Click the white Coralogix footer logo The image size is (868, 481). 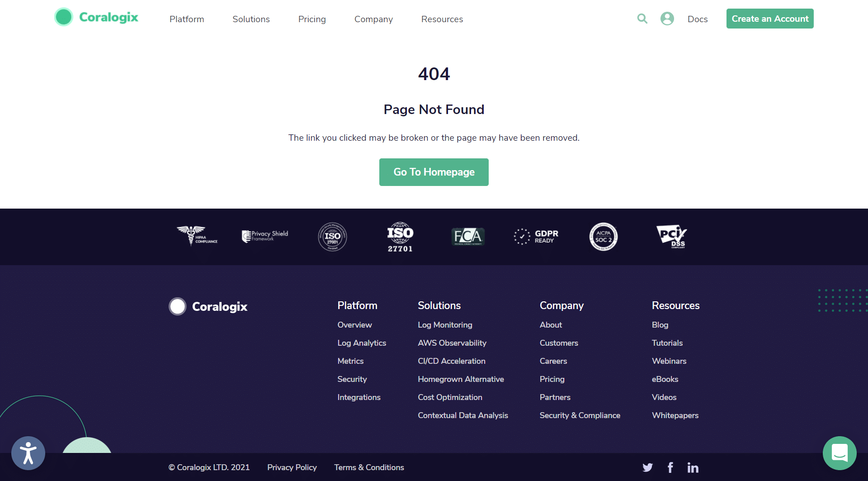pyautogui.click(x=208, y=306)
